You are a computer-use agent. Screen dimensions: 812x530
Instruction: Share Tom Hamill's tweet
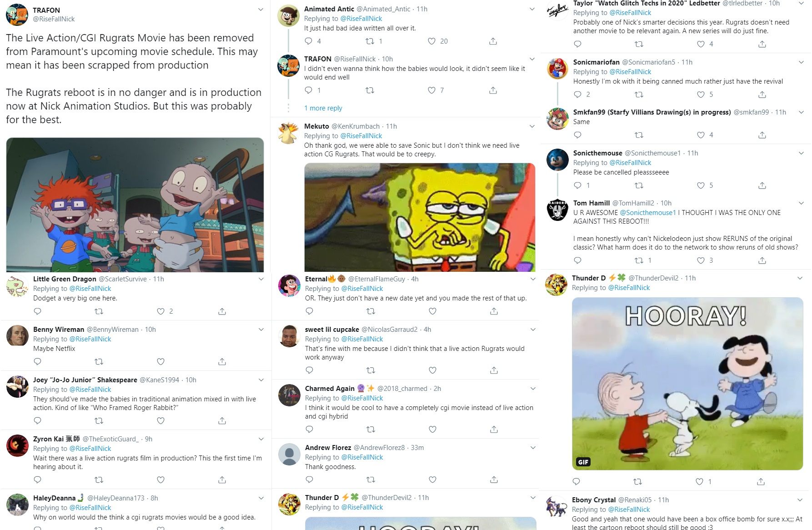pyautogui.click(x=762, y=260)
